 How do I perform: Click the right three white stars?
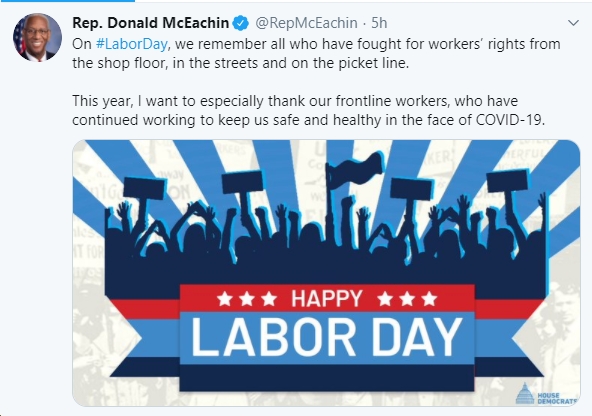point(407,299)
